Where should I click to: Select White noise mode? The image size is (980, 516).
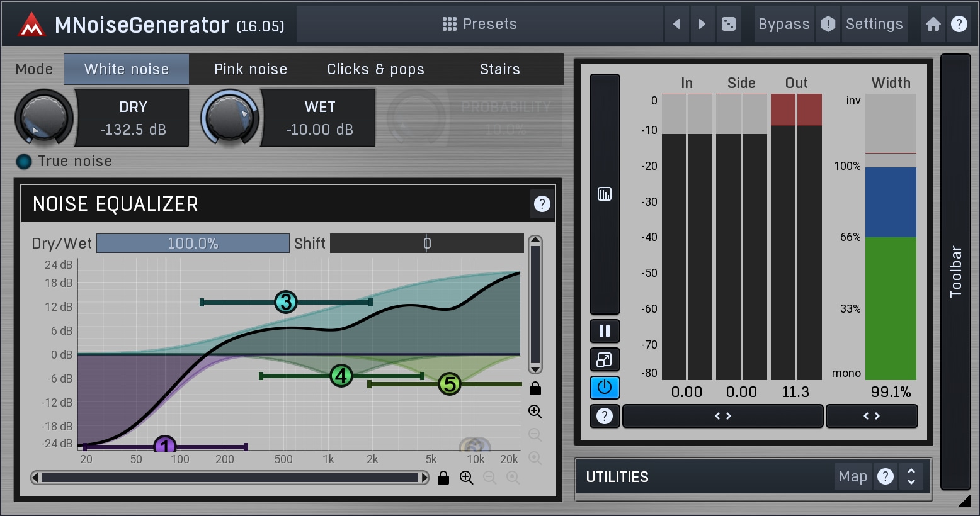[127, 69]
